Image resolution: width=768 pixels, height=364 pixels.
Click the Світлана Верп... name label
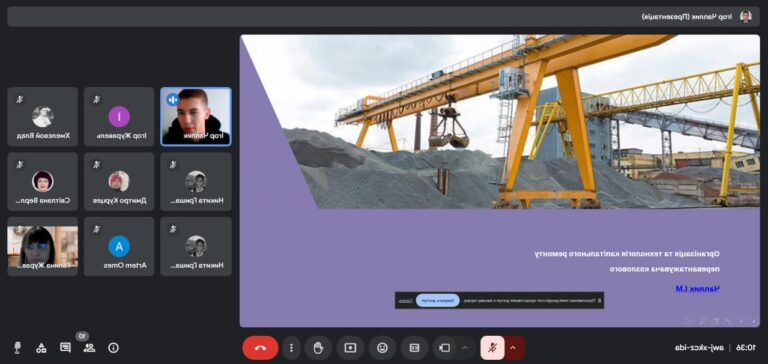[x=43, y=200]
